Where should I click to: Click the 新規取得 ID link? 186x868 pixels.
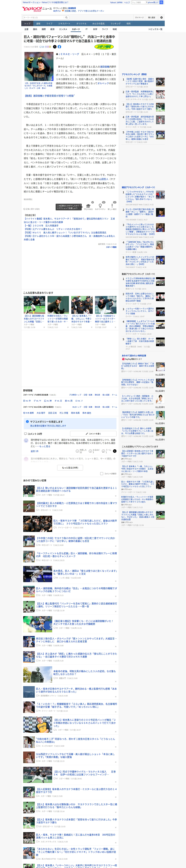click(72, 8)
